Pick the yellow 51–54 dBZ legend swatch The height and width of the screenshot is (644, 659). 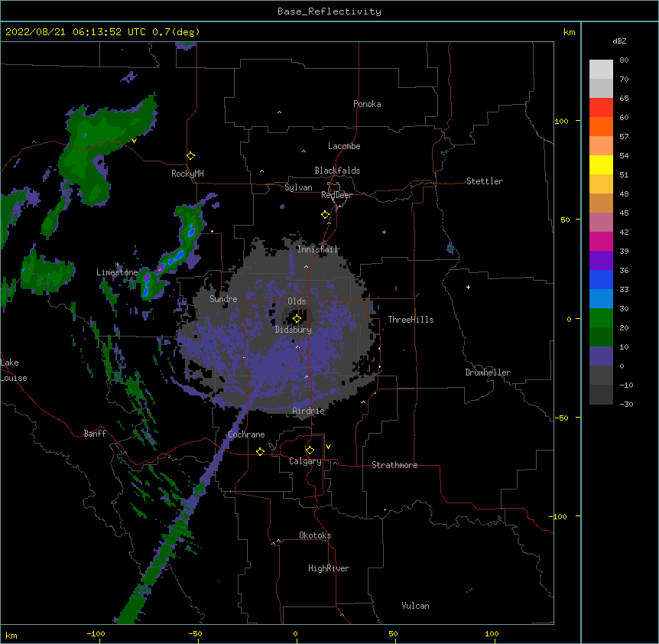pos(601,164)
